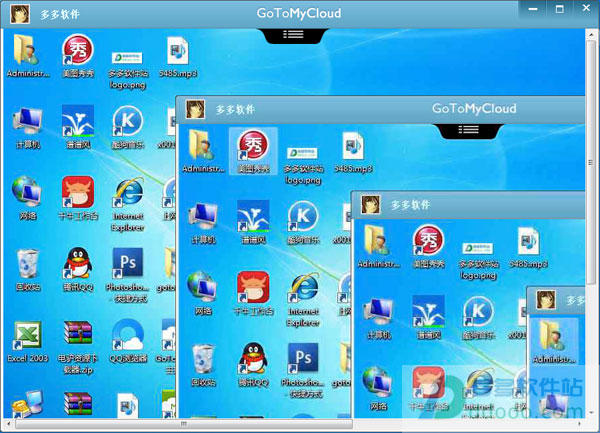Viewport: 600px width, 433px height.
Task: Click the white-sprout icon in the third nested window
Action: [x=429, y=317]
